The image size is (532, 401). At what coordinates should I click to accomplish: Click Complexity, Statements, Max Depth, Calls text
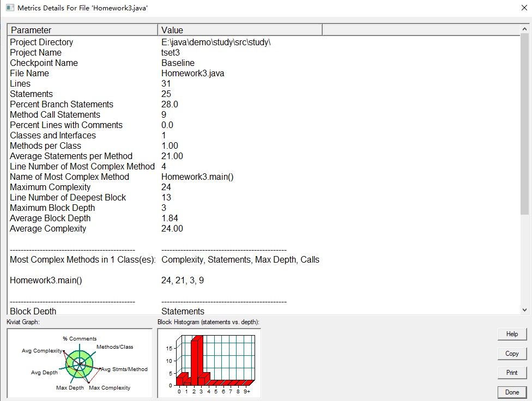[x=240, y=259]
